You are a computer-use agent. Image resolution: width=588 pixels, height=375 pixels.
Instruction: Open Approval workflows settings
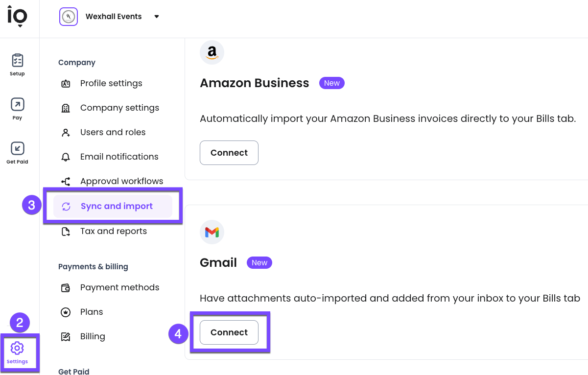click(121, 181)
